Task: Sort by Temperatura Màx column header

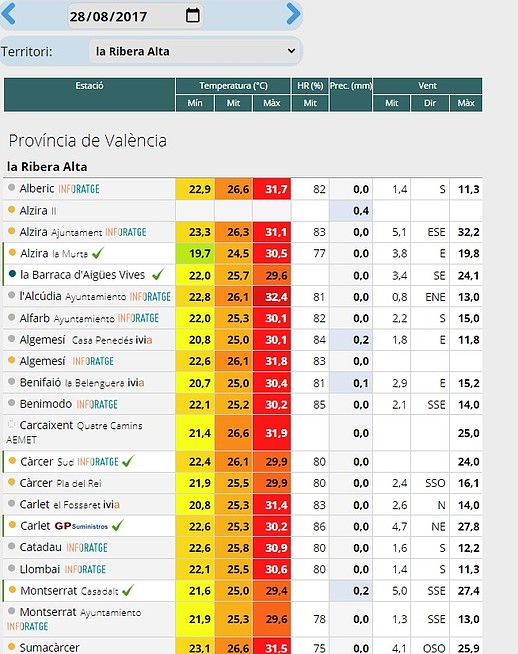Action: [272, 103]
